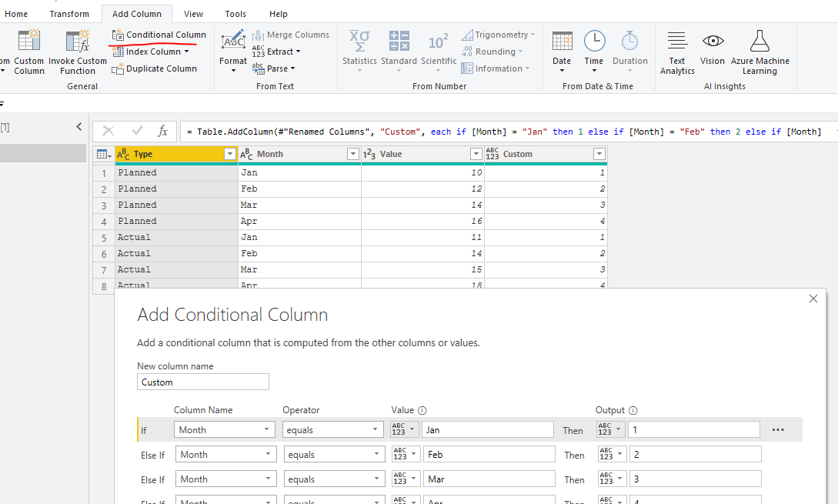
Task: Open Information dropdown
Action: pos(496,69)
